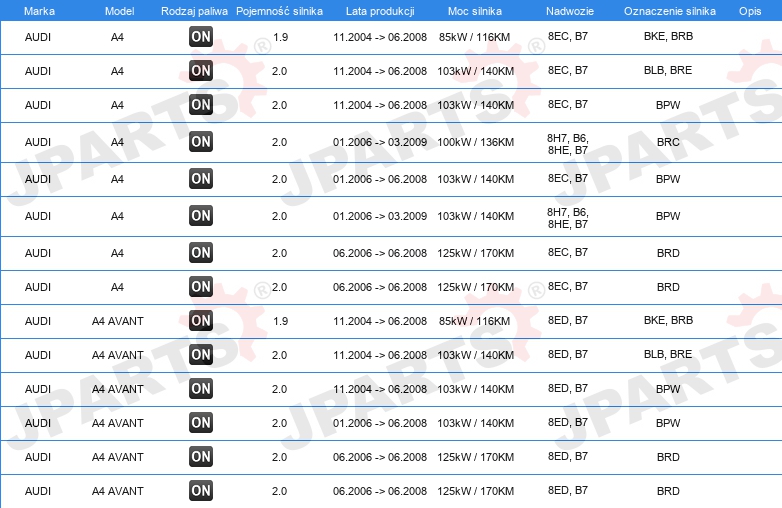Select the Oznaczenie silnika column header
This screenshot has height=508, width=782.
click(x=670, y=11)
